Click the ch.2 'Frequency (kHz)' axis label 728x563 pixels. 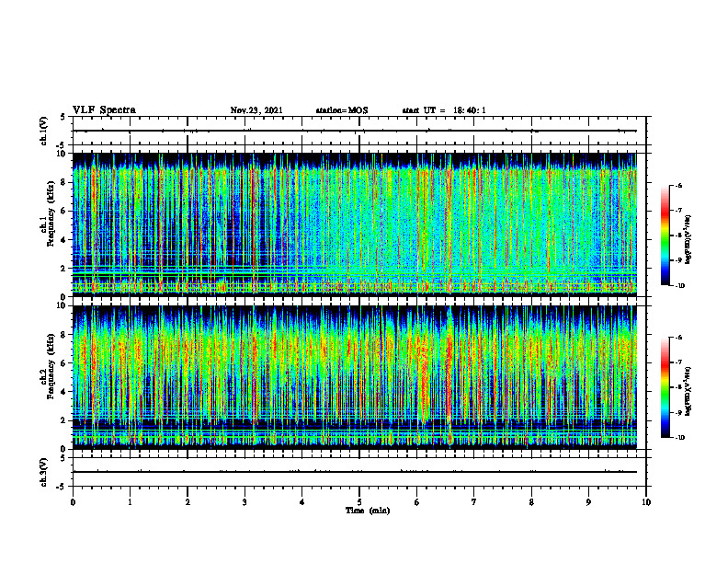click(x=51, y=367)
